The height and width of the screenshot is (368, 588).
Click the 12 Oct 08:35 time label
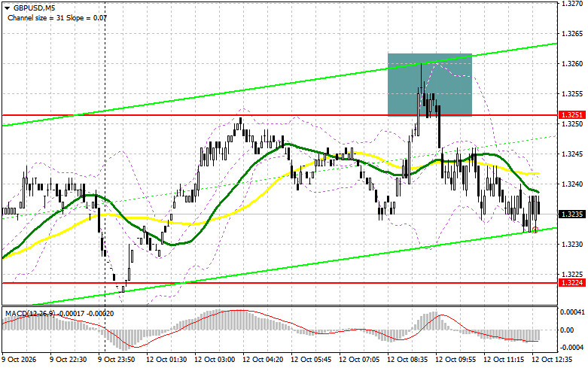407,360
